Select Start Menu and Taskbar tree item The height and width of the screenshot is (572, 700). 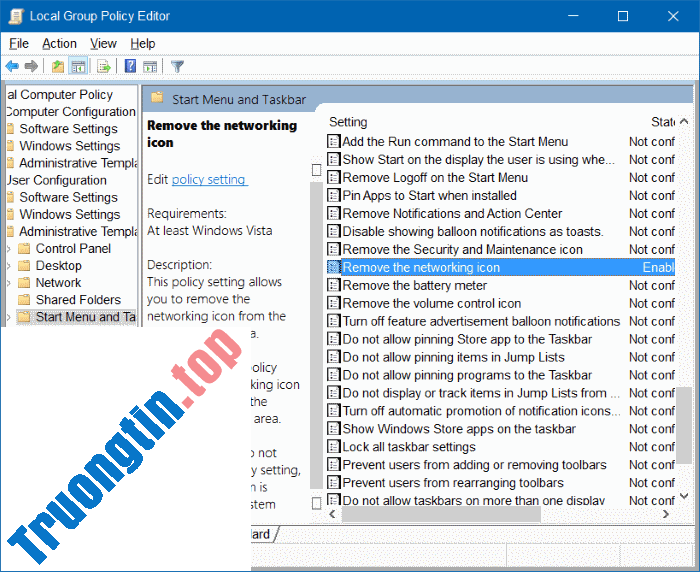click(76, 317)
